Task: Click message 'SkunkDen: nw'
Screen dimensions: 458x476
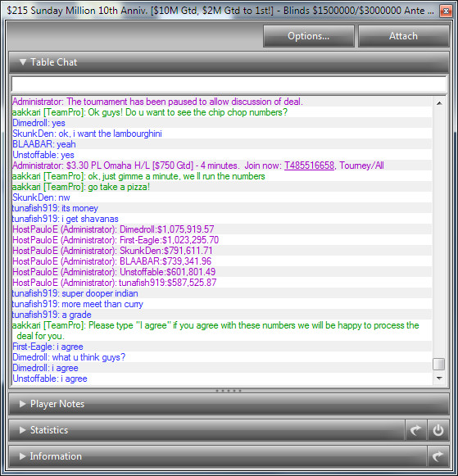Action: [x=41, y=197]
